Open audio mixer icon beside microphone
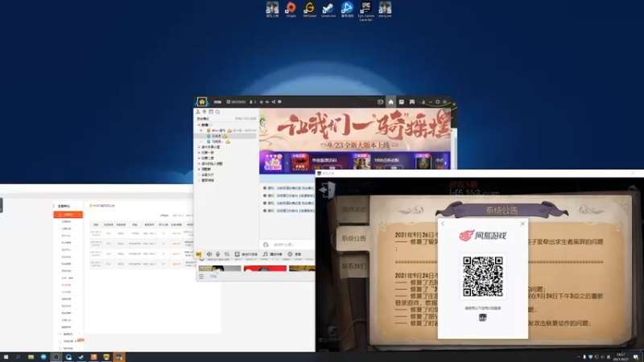Viewport: 644px width, 362px height. pos(227,254)
